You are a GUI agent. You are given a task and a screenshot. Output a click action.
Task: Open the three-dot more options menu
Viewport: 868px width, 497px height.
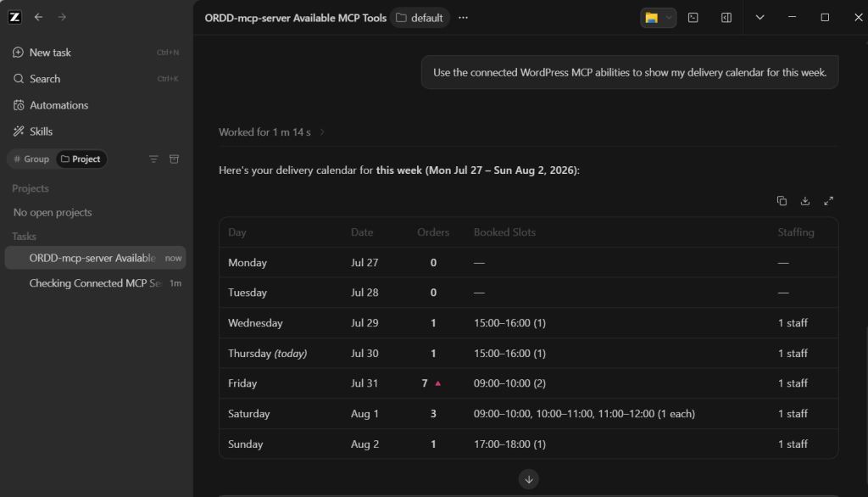[464, 18]
